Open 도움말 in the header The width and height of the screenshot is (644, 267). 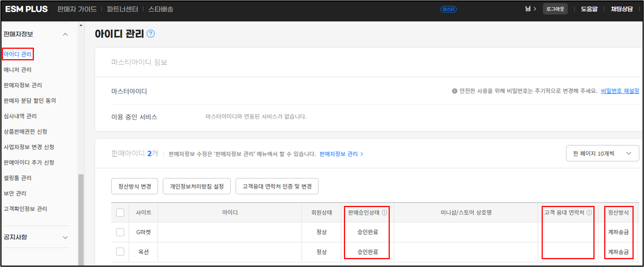pyautogui.click(x=589, y=9)
